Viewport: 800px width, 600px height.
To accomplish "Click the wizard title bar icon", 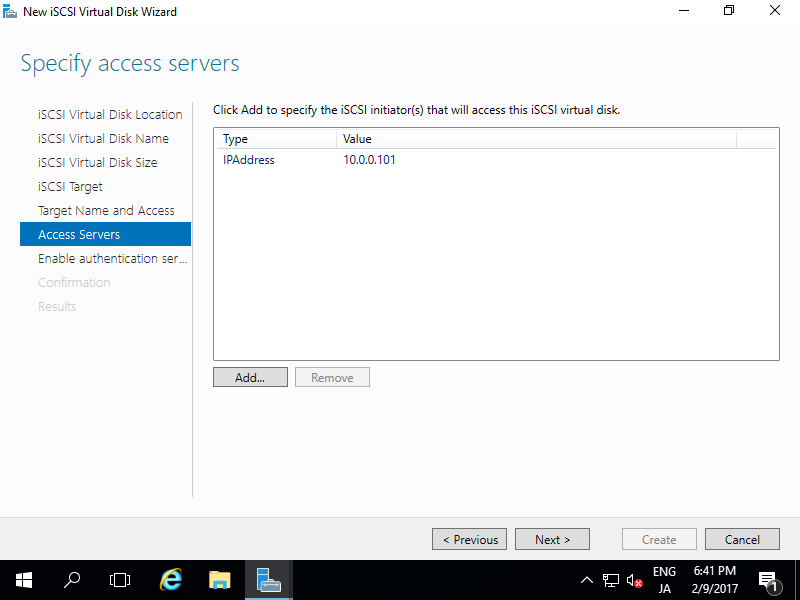I will [x=10, y=11].
